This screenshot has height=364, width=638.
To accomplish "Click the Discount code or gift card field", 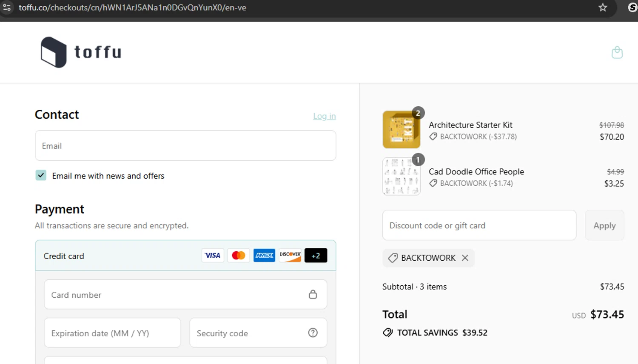I will point(479,225).
